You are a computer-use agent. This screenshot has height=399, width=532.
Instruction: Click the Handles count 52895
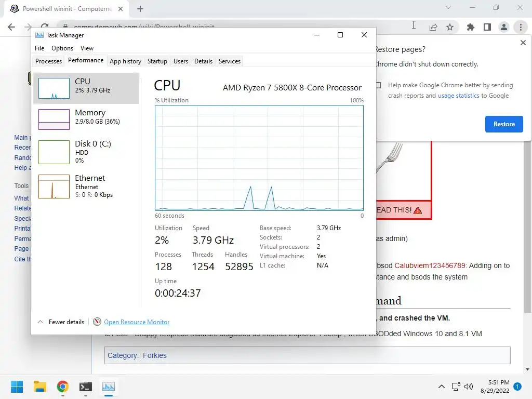pos(239,267)
